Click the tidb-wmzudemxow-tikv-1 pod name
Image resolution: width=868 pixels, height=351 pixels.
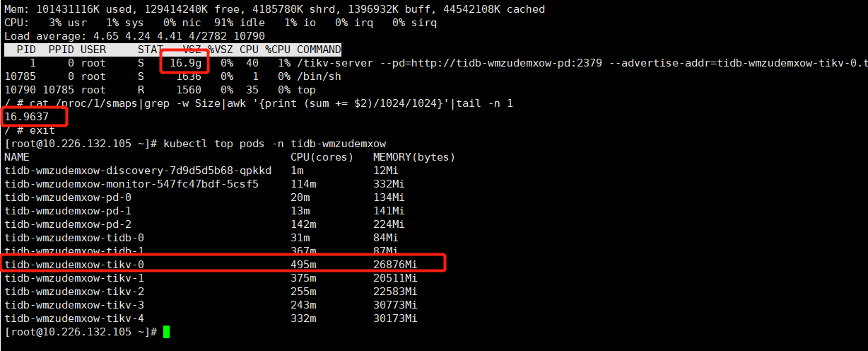coord(74,278)
